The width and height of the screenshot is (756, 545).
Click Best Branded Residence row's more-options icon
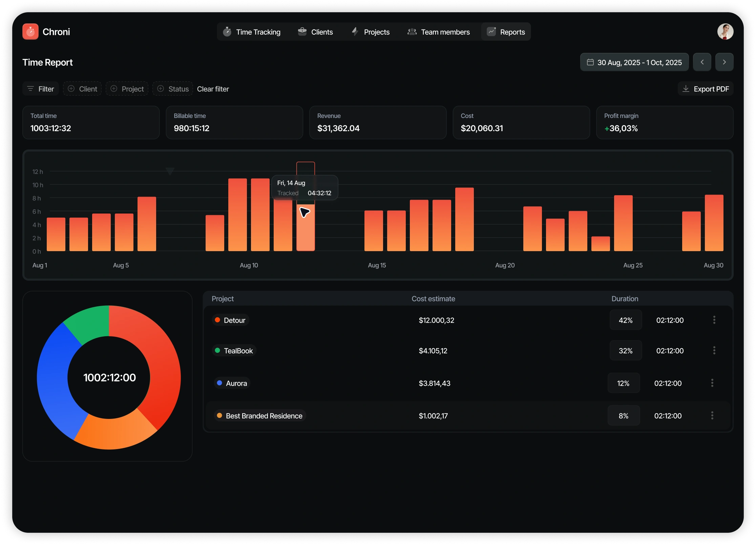[712, 416]
